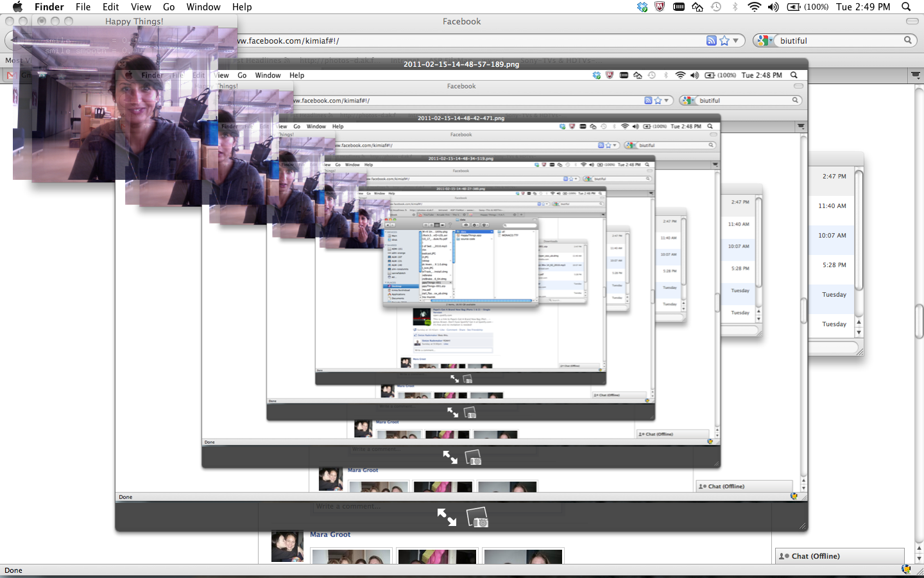Enter full screen in the outermost Quick Look window

pos(447,517)
